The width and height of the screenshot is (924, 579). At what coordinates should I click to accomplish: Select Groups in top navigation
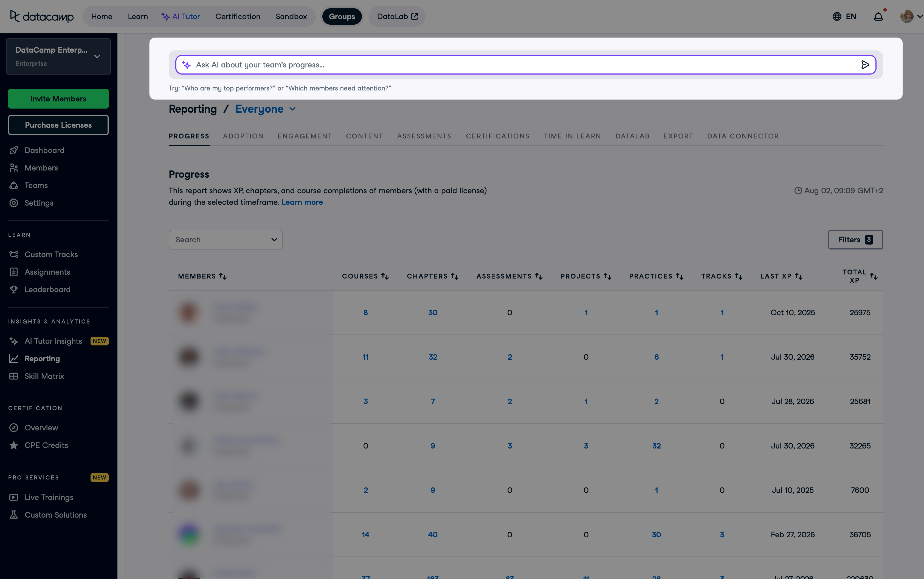point(342,16)
